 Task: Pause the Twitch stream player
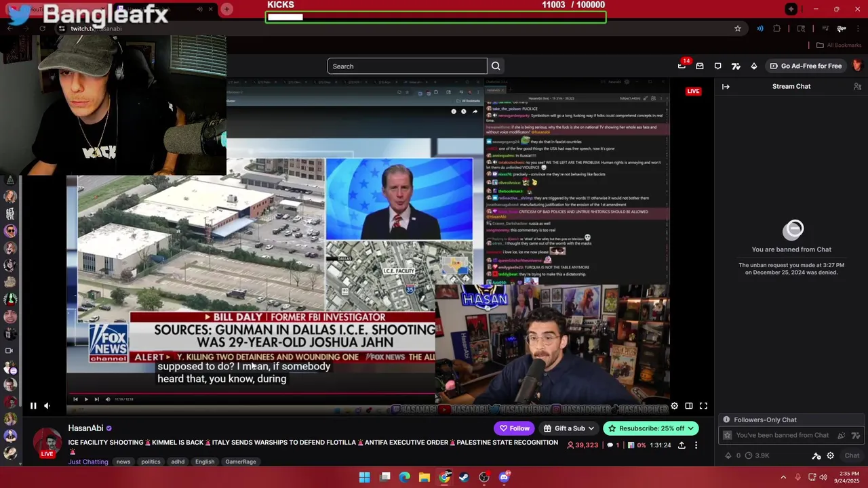pyautogui.click(x=33, y=406)
